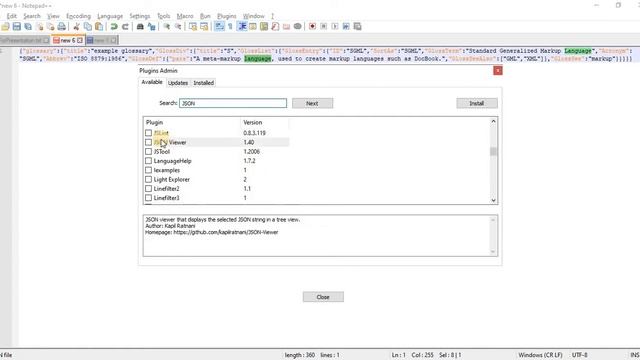Click the plugin list scrollbar thumb
640x360 pixels.
coord(493,151)
